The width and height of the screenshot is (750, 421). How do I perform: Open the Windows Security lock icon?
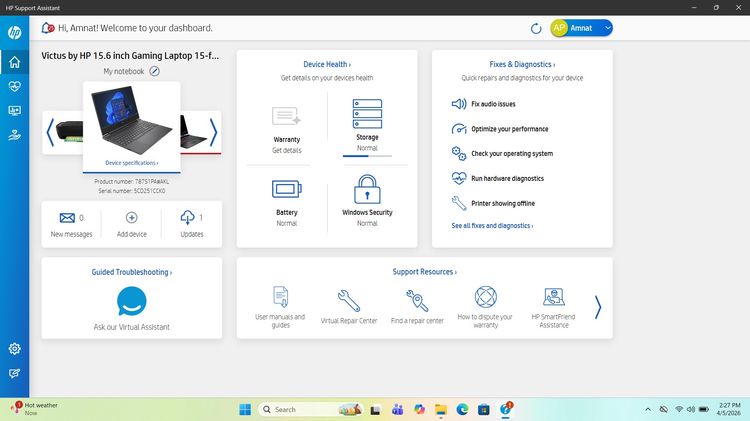[367, 189]
